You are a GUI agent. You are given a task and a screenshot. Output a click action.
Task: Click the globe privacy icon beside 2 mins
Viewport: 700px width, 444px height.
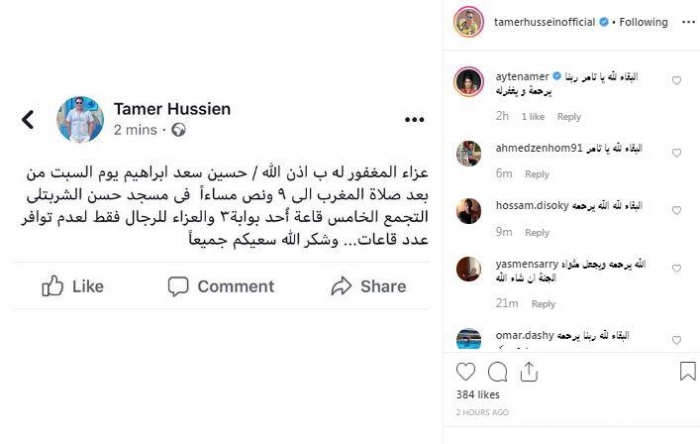pyautogui.click(x=179, y=130)
